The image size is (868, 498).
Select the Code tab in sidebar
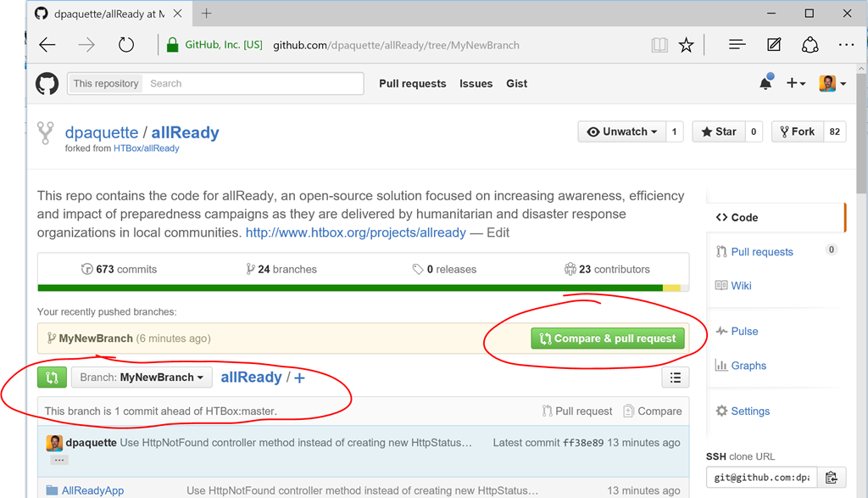pos(776,218)
